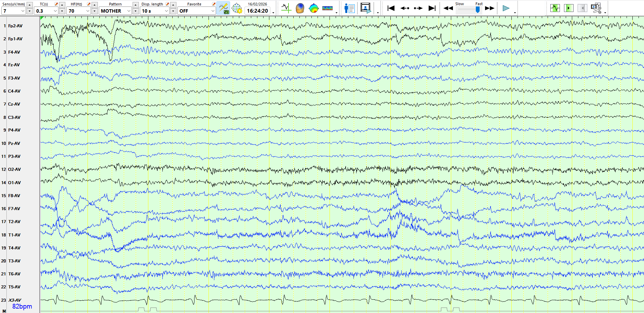Open the waveform cut and clip tool

[x=596, y=8]
